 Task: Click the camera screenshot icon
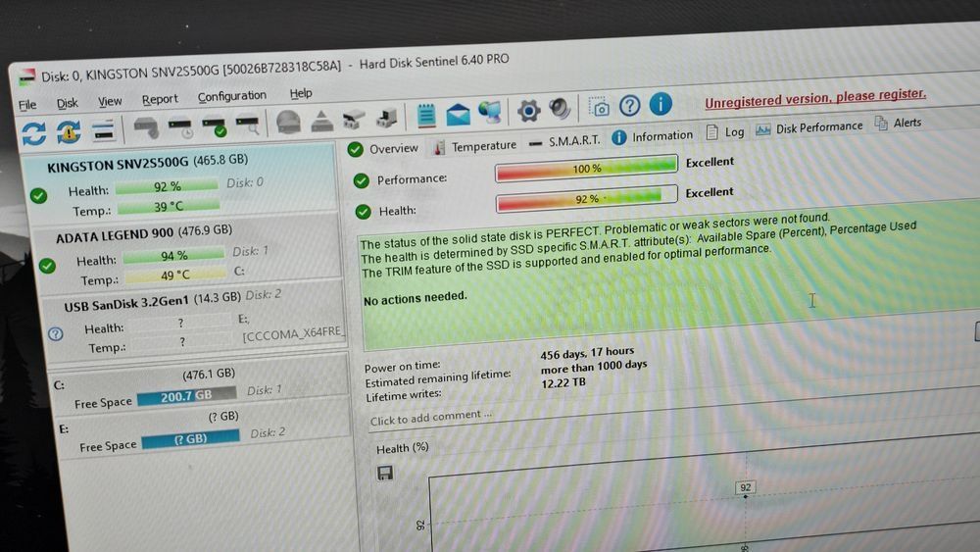click(599, 108)
